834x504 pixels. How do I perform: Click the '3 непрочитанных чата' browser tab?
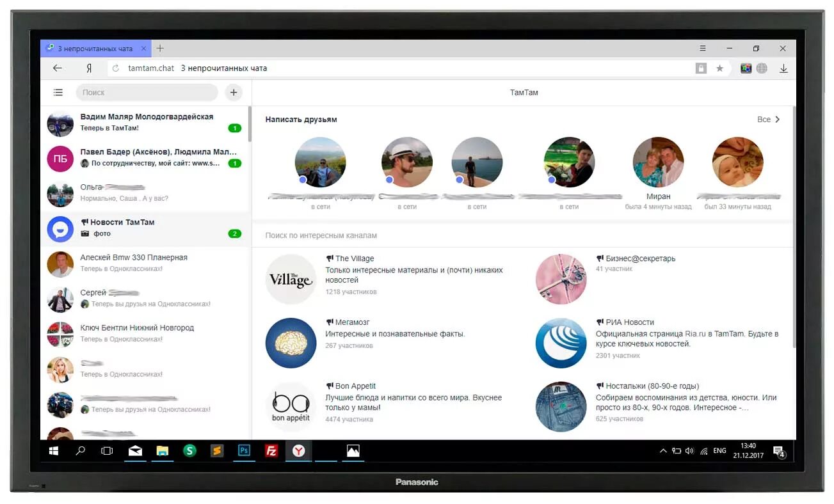[x=95, y=49]
